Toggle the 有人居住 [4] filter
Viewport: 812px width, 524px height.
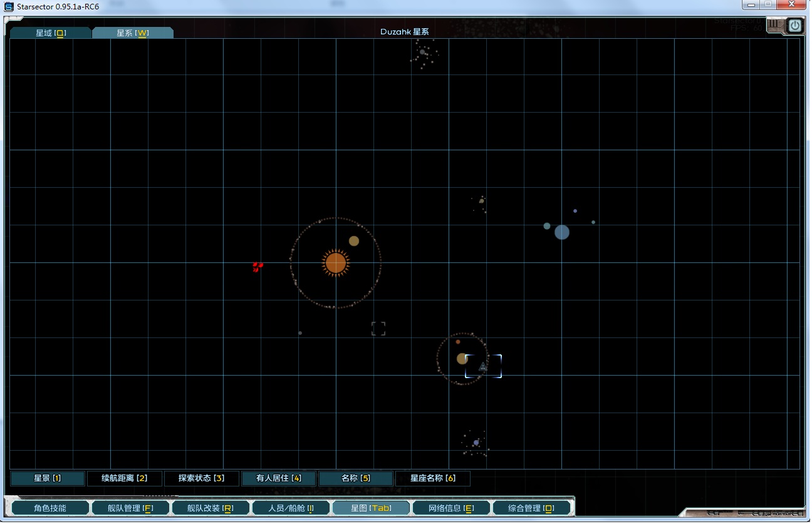point(279,478)
